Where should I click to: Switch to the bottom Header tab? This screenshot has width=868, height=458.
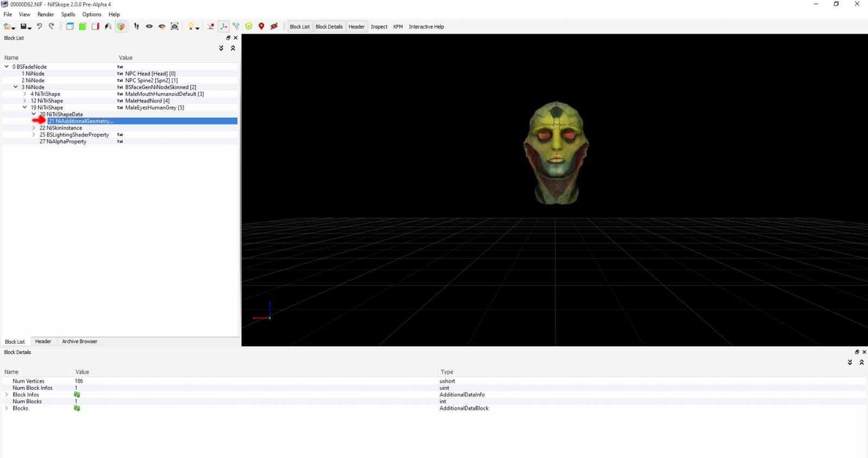click(43, 341)
